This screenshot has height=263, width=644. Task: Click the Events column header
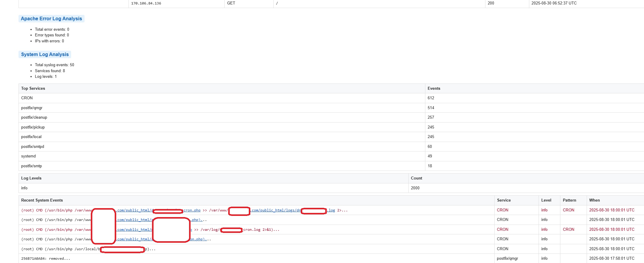(434, 88)
